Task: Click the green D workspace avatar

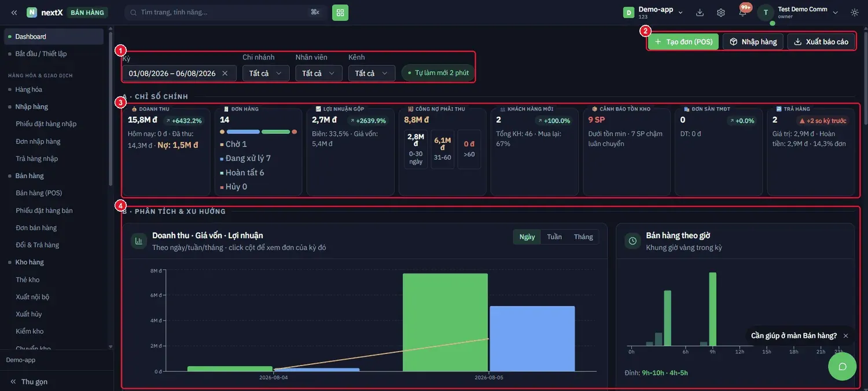Action: pos(628,12)
